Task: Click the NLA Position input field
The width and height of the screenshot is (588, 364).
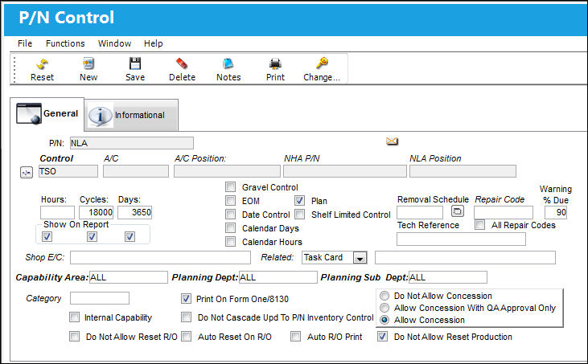Action: (463, 171)
